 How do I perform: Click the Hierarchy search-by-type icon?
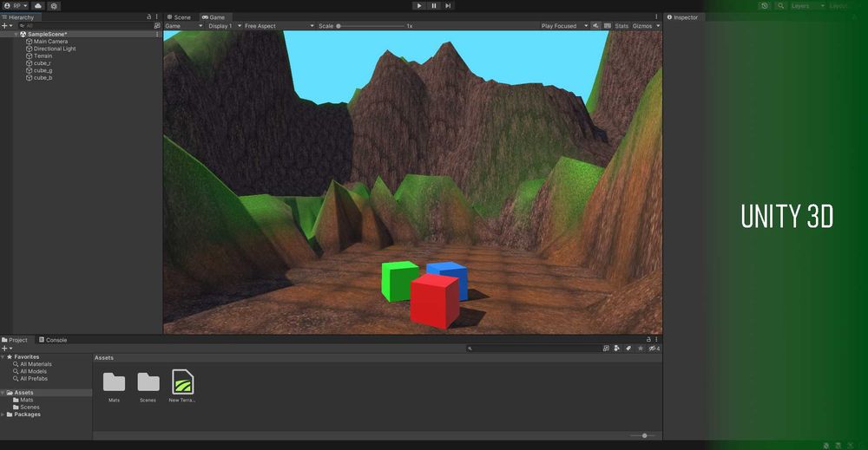[157, 25]
